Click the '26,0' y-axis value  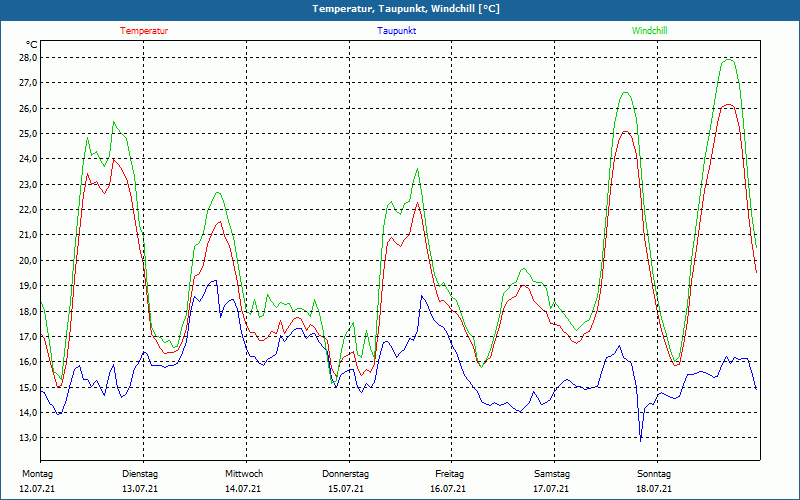29,108
